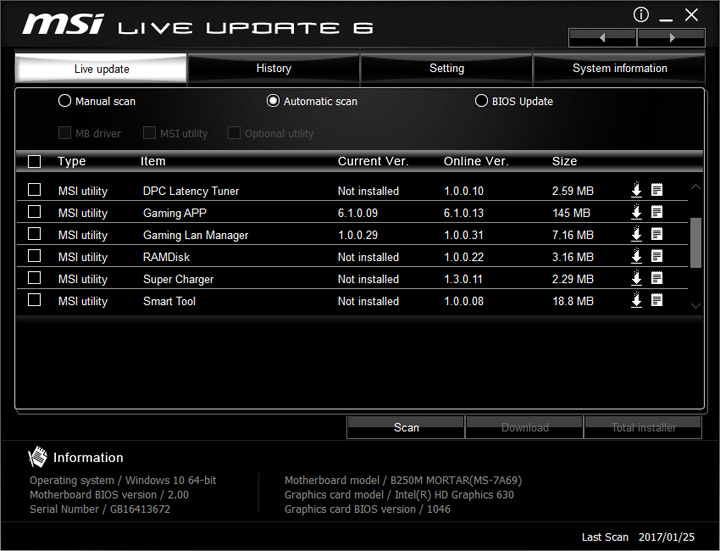Show RAMDisk details document icon
This screenshot has height=551, width=720.
pos(657,256)
